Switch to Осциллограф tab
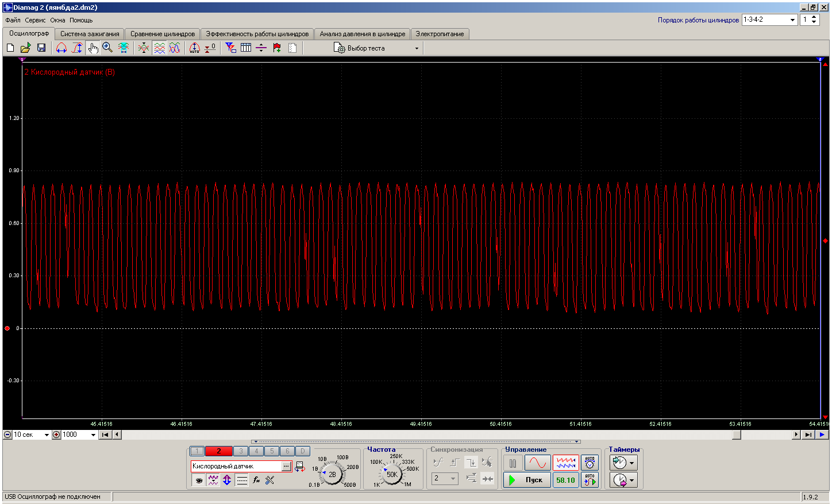The width and height of the screenshot is (832, 504). [29, 33]
